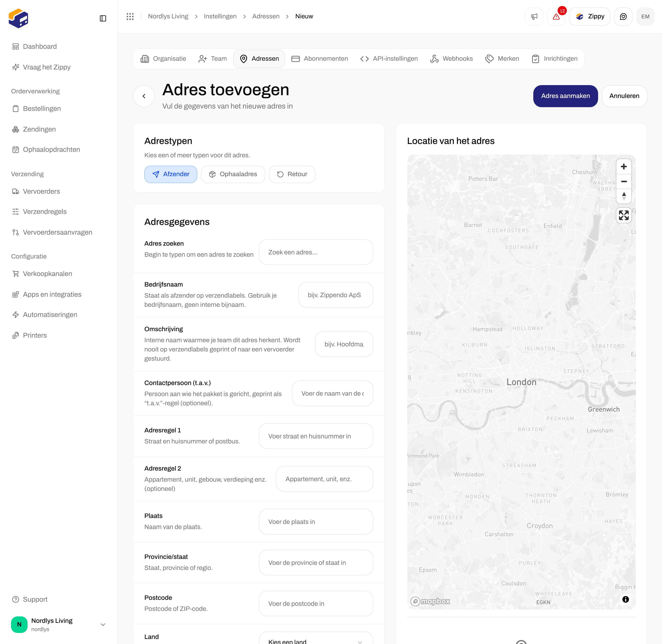Follow the Adressen breadcrumb link

266,16
